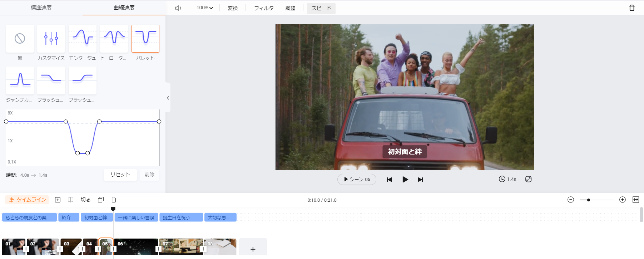Viewport: 644px width, 259px height.
Task: Click the duplicate icon in the timeline toolbar
Action: (101, 200)
